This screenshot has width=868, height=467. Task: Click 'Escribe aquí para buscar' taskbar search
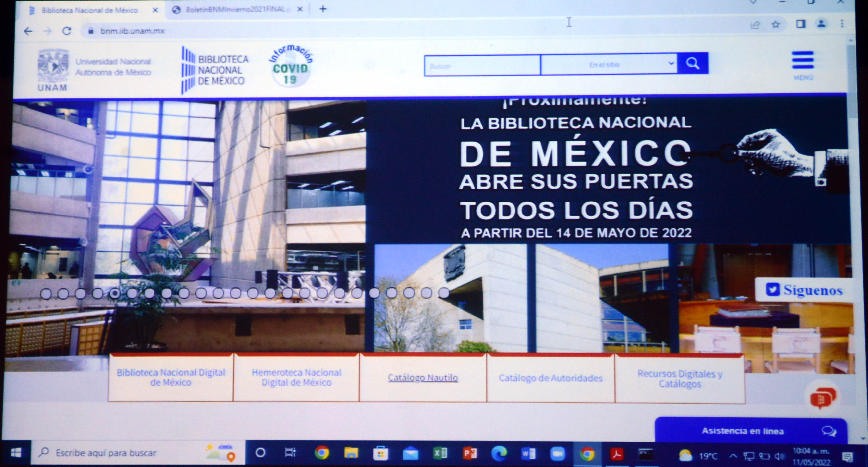pyautogui.click(x=138, y=453)
